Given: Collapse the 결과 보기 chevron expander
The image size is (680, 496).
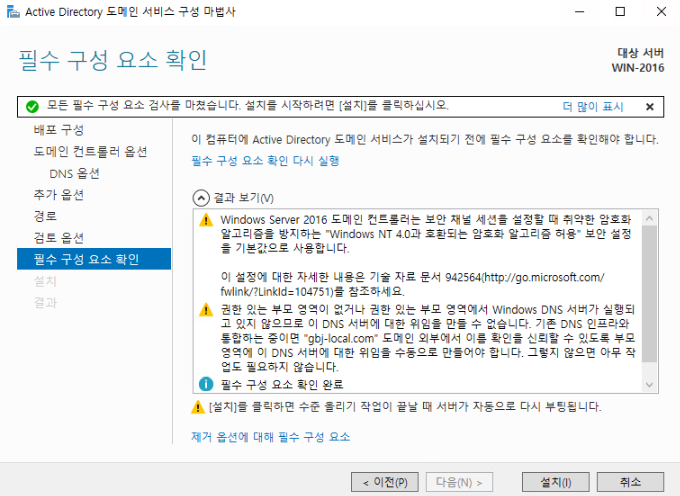Looking at the screenshot, I should (x=201, y=198).
